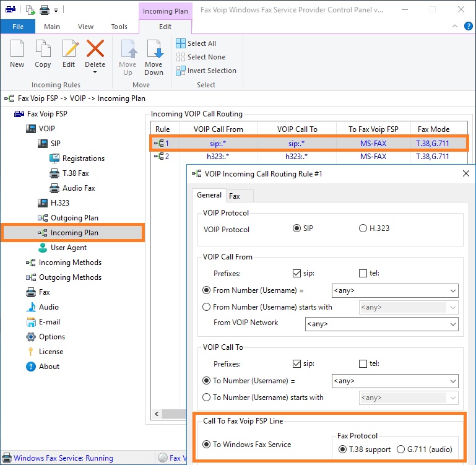The height and width of the screenshot is (465, 476).
Task: Open T.38 Fax tree item
Action: pos(76,173)
